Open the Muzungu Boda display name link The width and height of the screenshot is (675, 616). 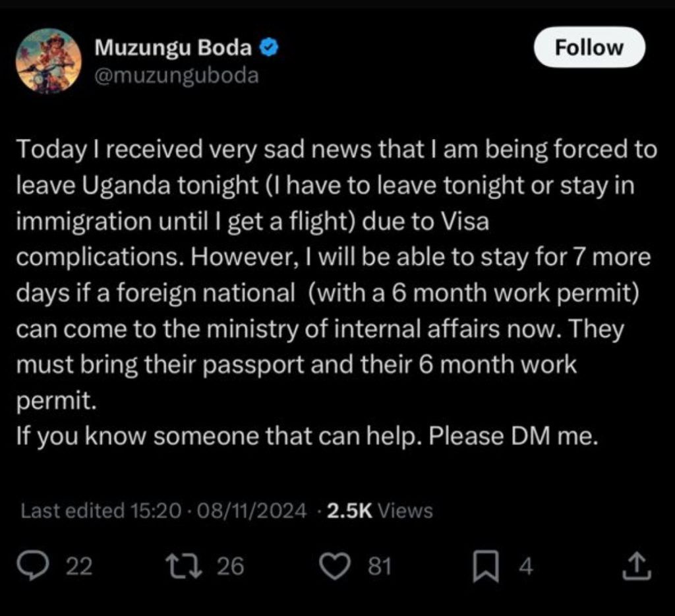click(x=173, y=48)
